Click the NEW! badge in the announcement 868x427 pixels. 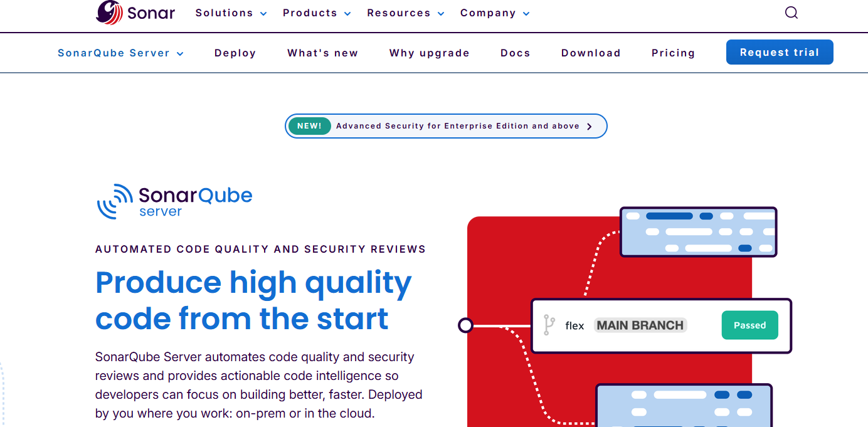click(x=309, y=126)
